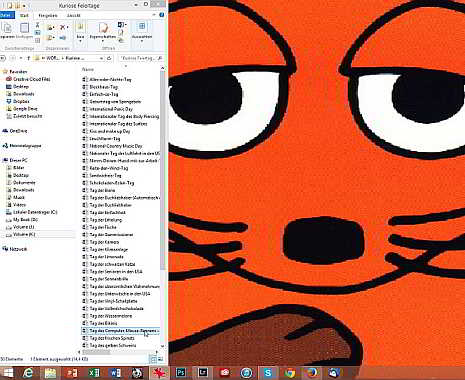This screenshot has width=465, height=380.
Task: Click the Umbenennen icon in ribbon
Action: 63,38
